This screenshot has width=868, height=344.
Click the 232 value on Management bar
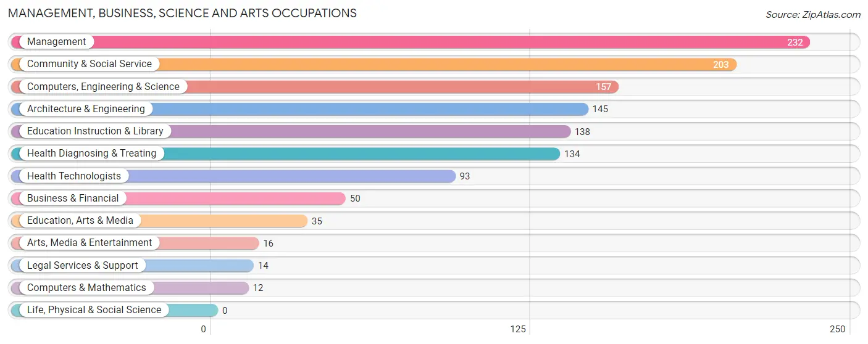(x=795, y=43)
